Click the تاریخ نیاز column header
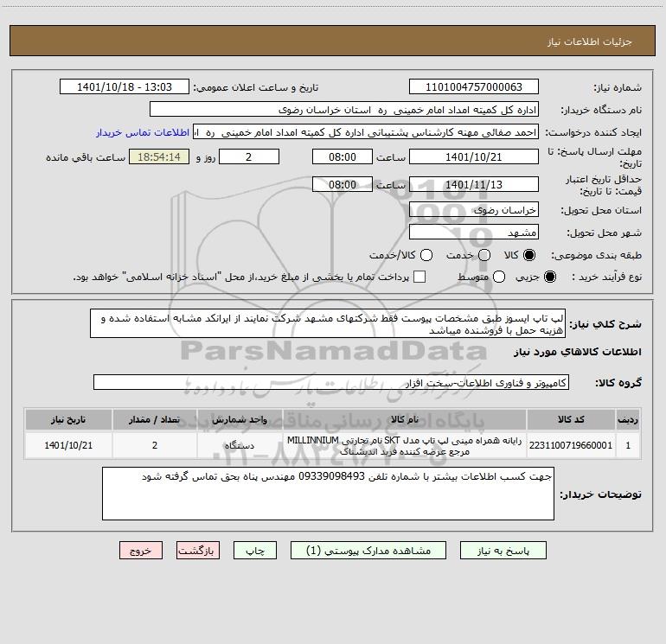This screenshot has width=666, height=644. (68, 419)
